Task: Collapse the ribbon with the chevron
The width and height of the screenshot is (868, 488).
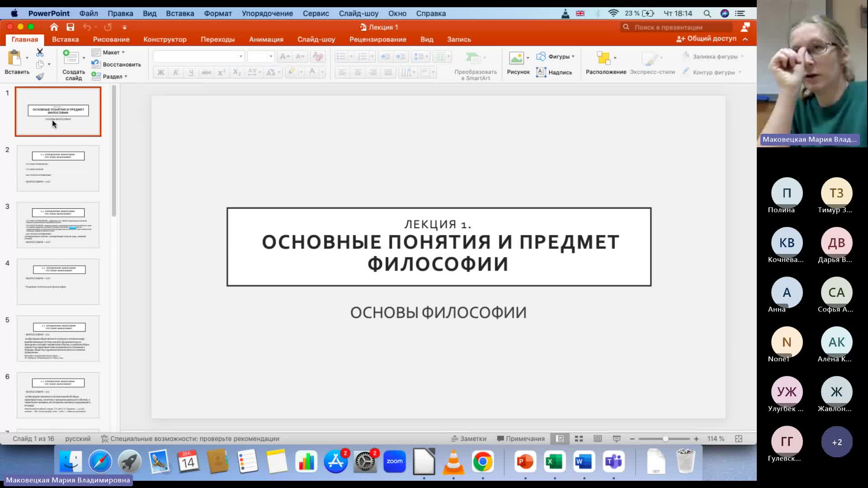Action: click(x=745, y=39)
